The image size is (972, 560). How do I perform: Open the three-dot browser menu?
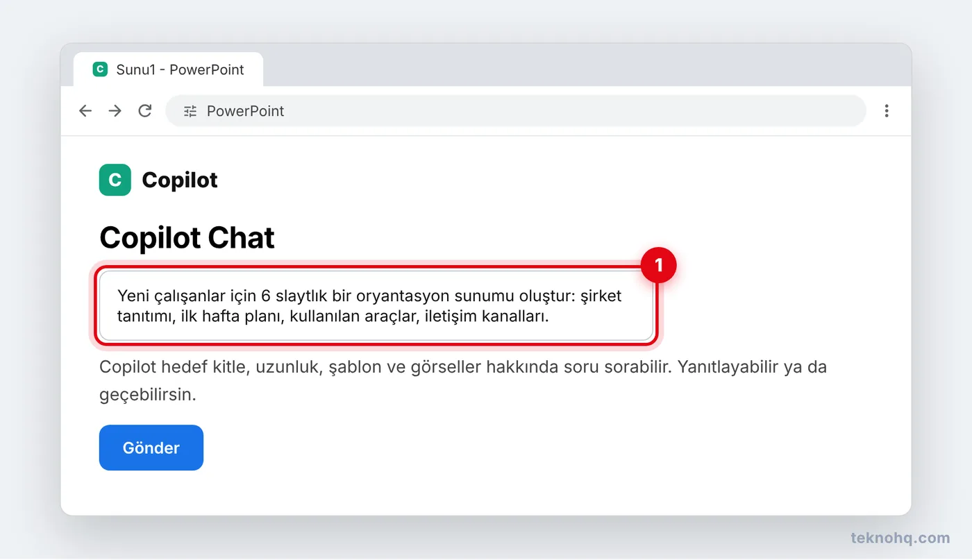click(x=887, y=111)
